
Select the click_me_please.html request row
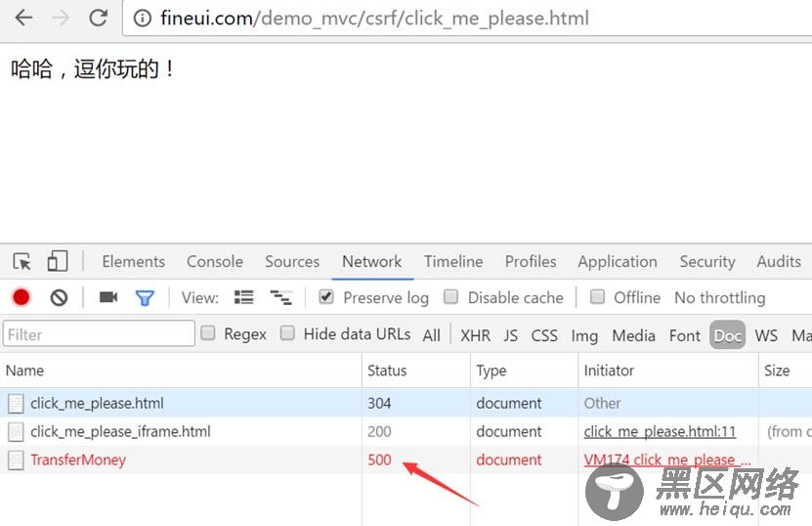pyautogui.click(x=406, y=403)
